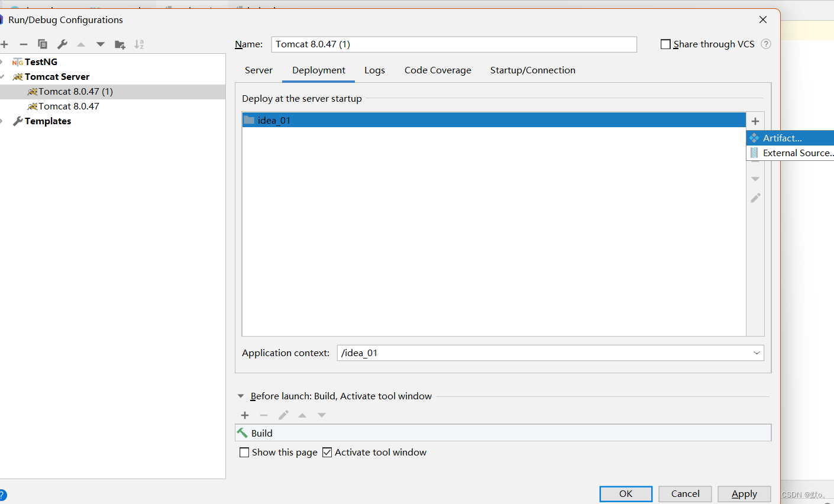
Task: Open help for Share through VCS
Action: point(766,44)
